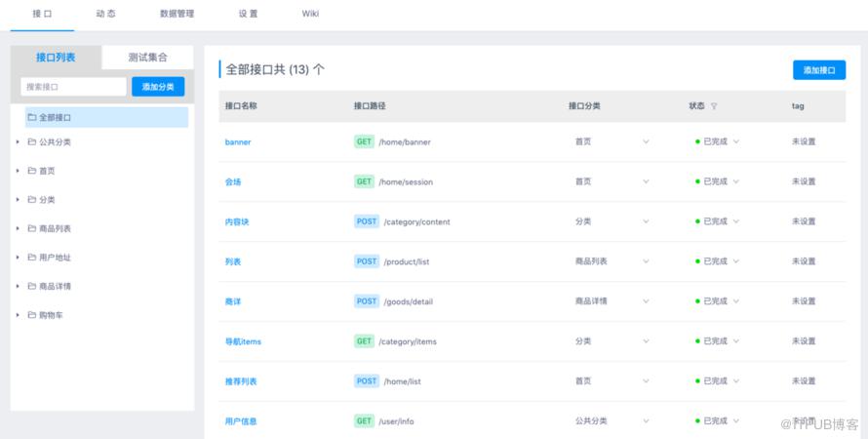Click the GET badge of /category/items
This screenshot has height=439, width=868.
click(364, 341)
